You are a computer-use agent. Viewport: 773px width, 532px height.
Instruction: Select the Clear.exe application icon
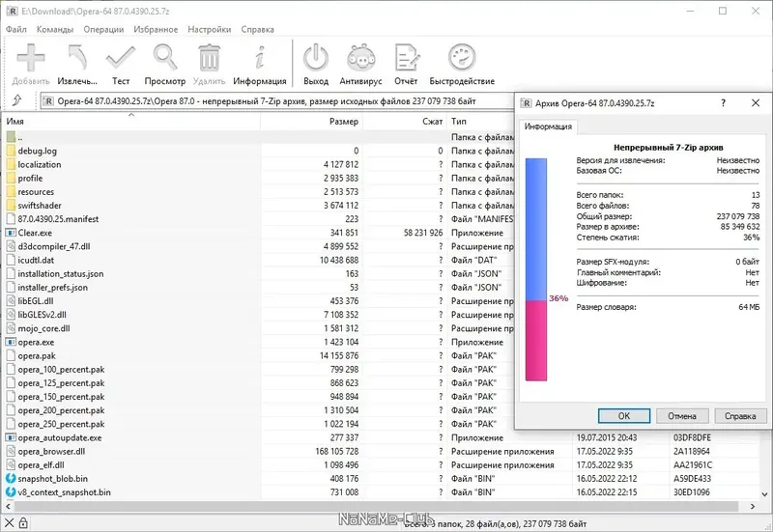tap(11, 233)
